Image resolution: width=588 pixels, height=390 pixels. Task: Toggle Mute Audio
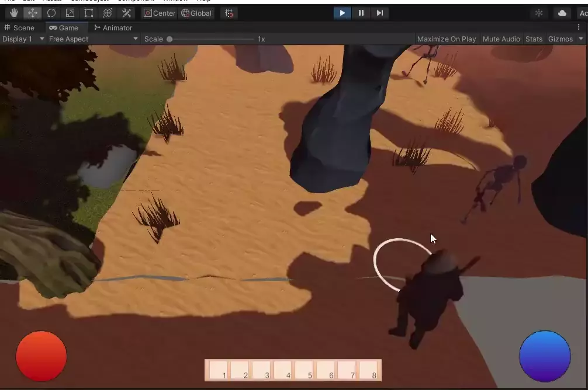[501, 39]
